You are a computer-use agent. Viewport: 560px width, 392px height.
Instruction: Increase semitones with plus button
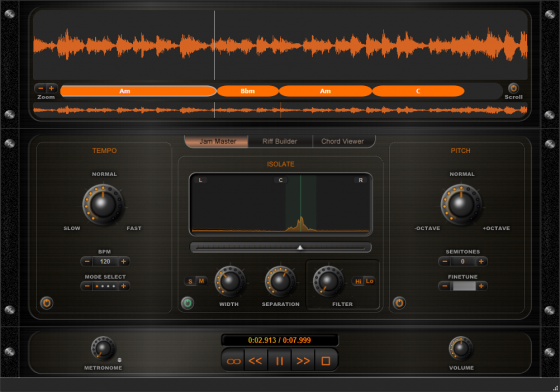coord(481,262)
